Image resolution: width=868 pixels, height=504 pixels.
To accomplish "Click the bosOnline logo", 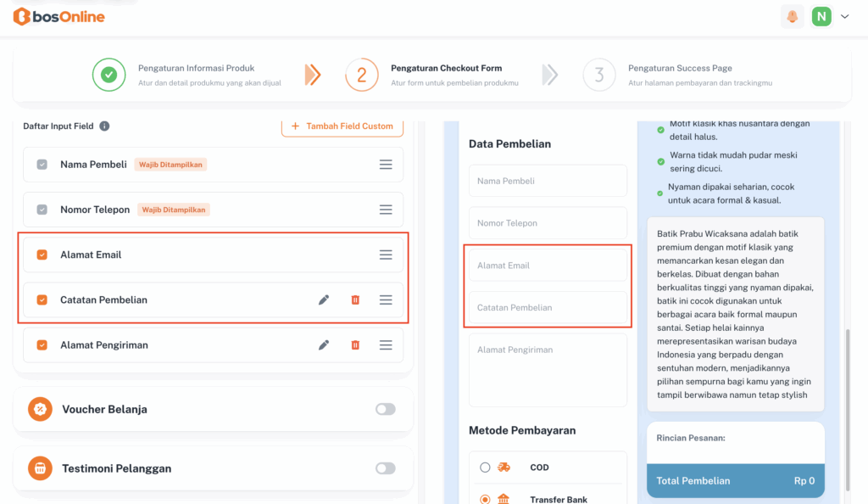I will (58, 17).
